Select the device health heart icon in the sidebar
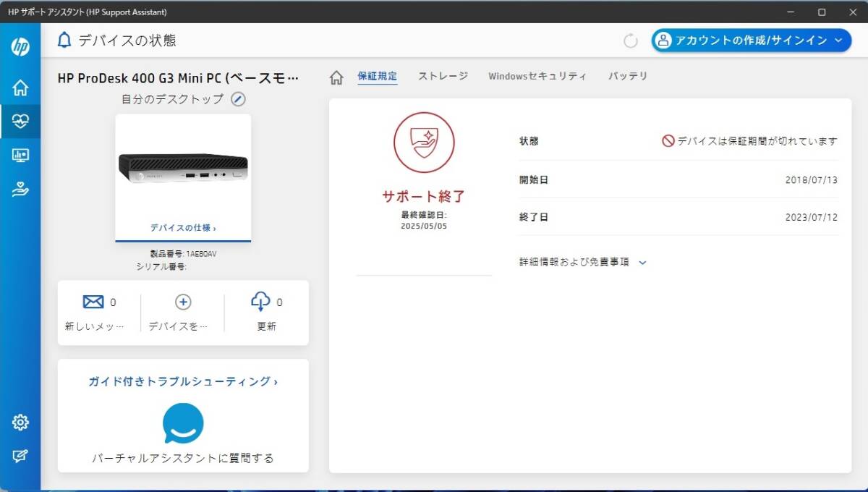 (x=20, y=122)
